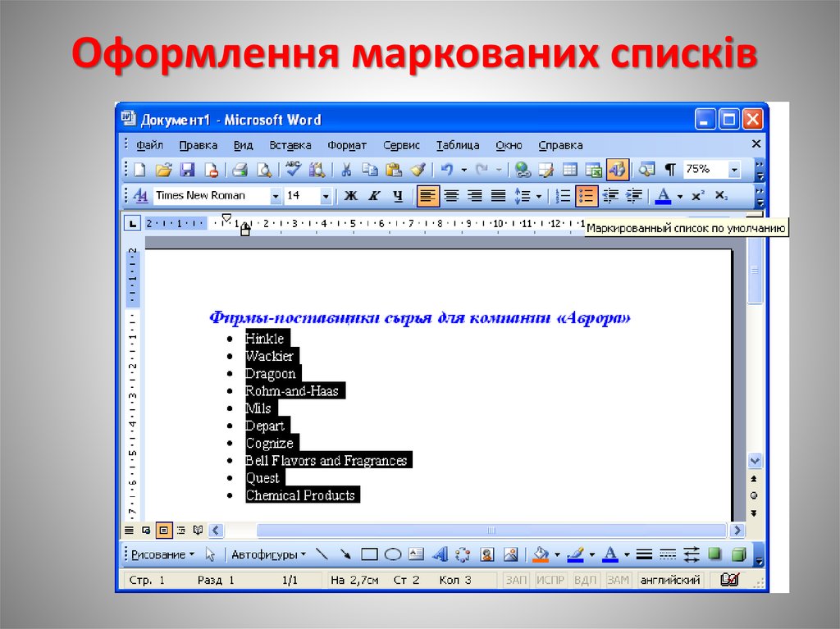The width and height of the screenshot is (840, 629).
Task: Select the Line drawing tool
Action: coord(322,554)
